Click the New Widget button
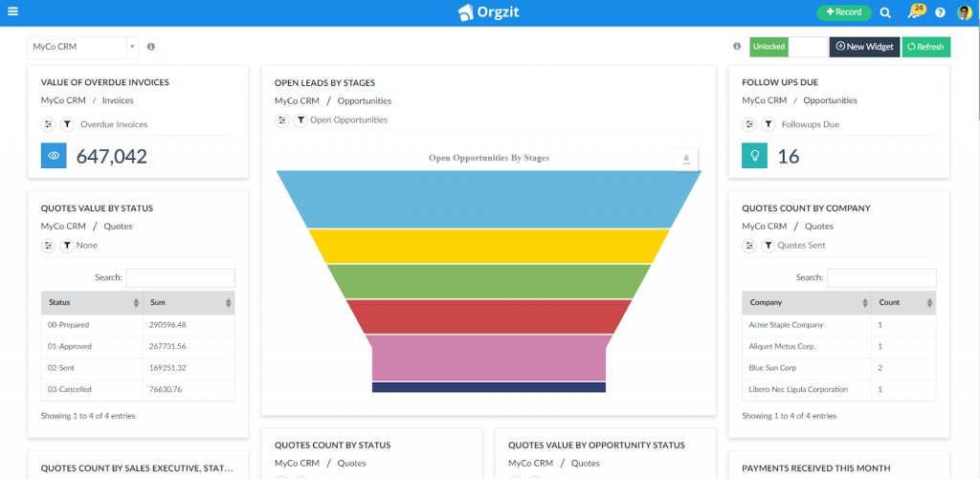The height and width of the screenshot is (479, 980). tap(864, 47)
